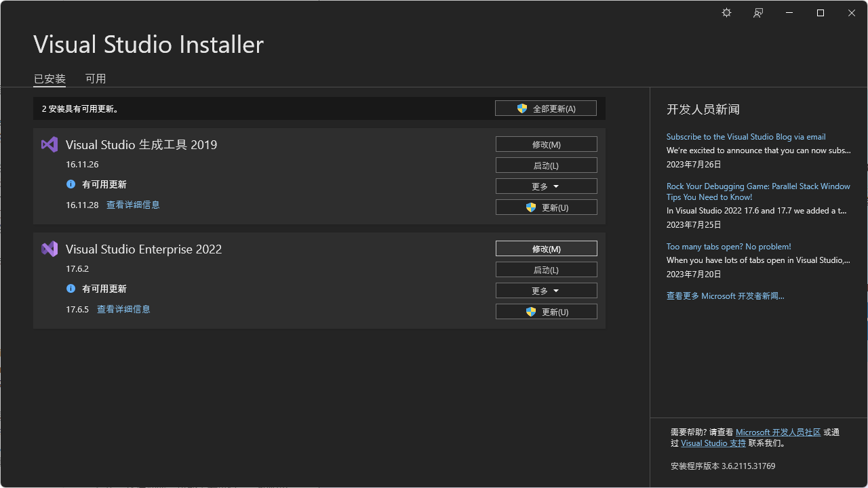Click the Visual Studio 生成工具 2019 title
868x488 pixels.
pos(141,144)
